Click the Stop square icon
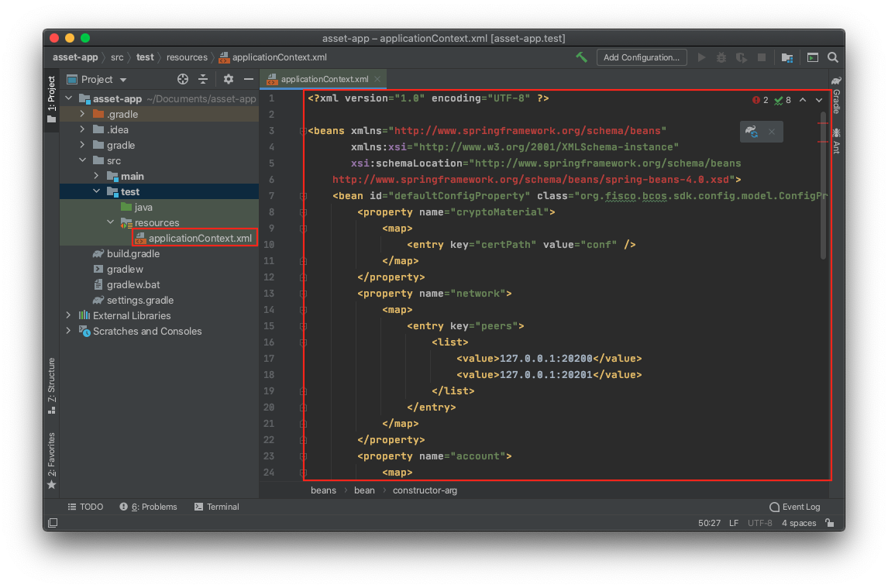Viewport: 888px width, 588px height. click(x=762, y=57)
